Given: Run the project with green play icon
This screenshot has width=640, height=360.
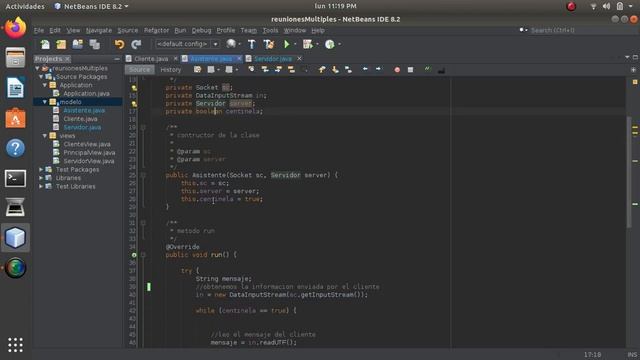Looking at the screenshot, I should [287, 44].
